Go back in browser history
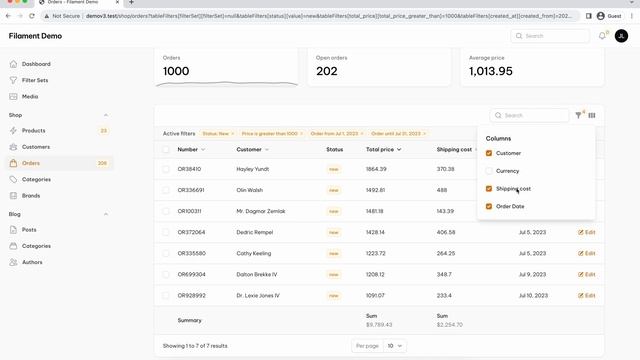 click(8, 16)
